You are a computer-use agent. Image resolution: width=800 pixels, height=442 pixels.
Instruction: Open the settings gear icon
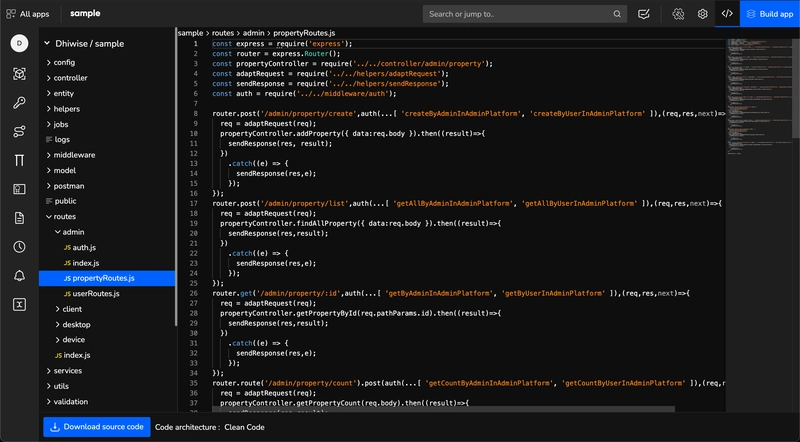(703, 14)
